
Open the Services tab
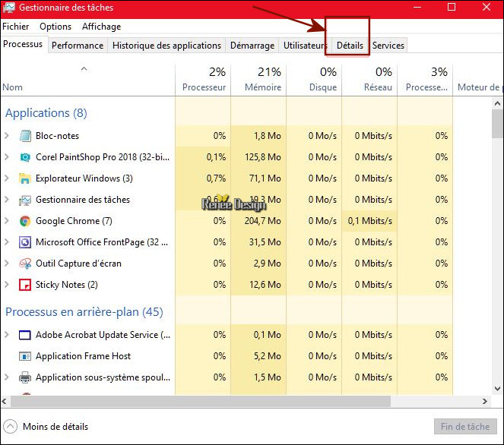click(388, 46)
